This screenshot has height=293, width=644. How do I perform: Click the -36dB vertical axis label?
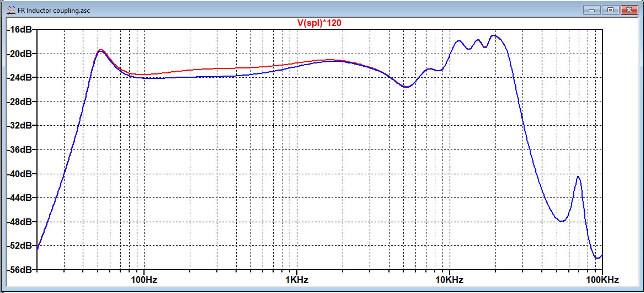click(x=20, y=150)
